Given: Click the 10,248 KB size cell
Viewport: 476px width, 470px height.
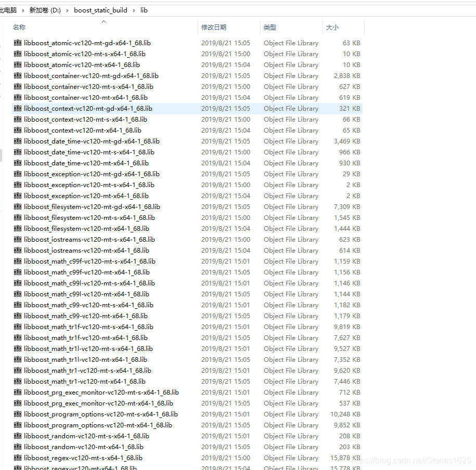Looking at the screenshot, I should [345, 414].
